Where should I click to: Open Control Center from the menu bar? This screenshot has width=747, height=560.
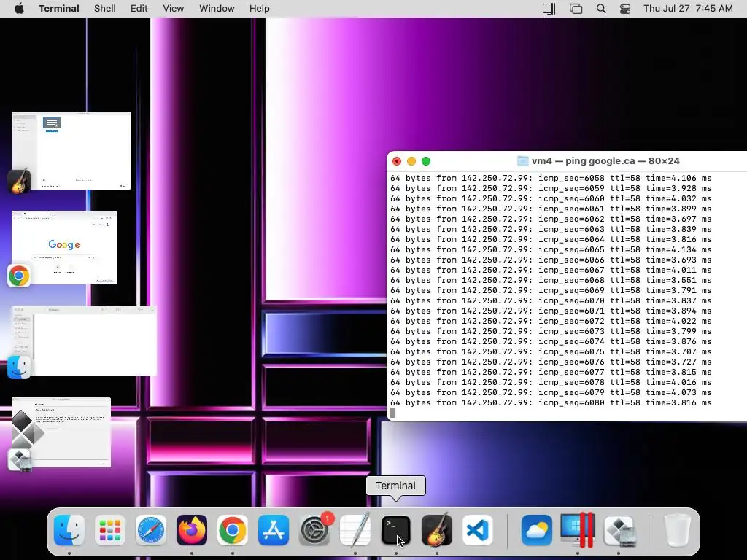pos(625,8)
